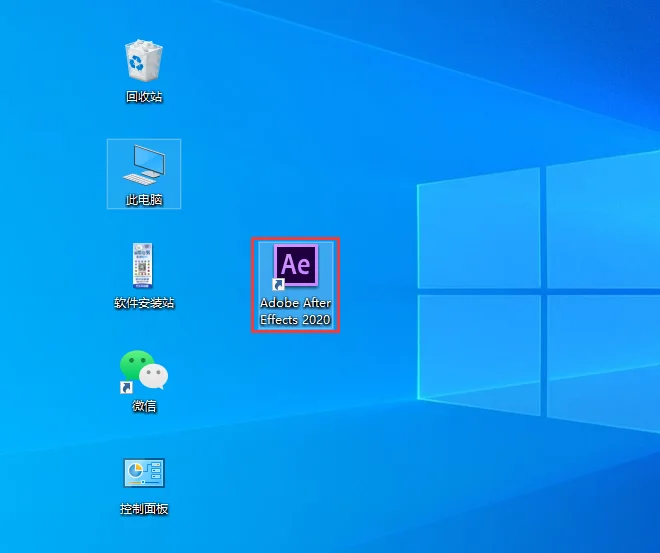Click the 软件安装站 text label
Image resolution: width=660 pixels, height=553 pixels.
(x=144, y=303)
